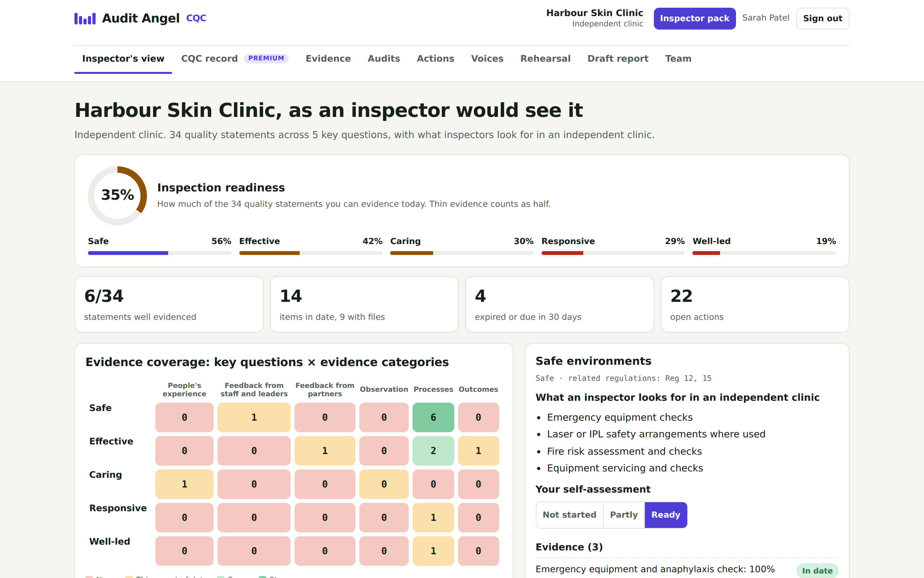Switch to the Actions tab

435,58
